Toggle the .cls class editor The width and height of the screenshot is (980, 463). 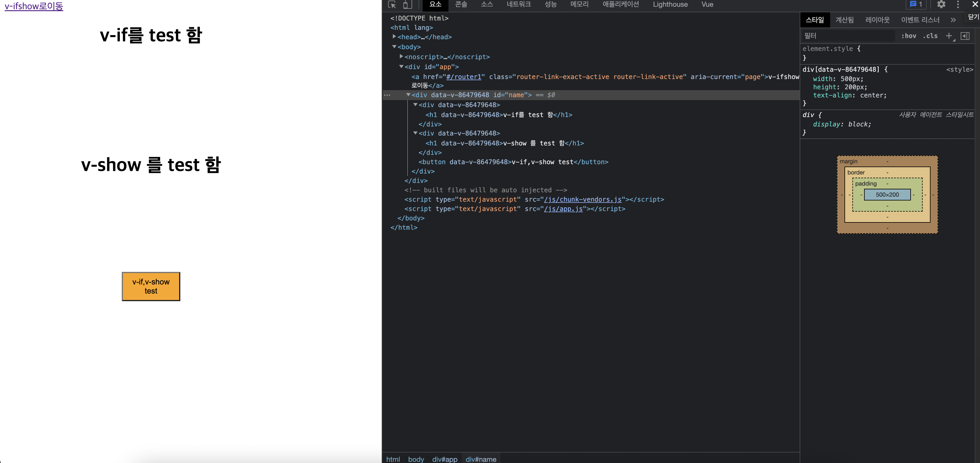coord(930,36)
